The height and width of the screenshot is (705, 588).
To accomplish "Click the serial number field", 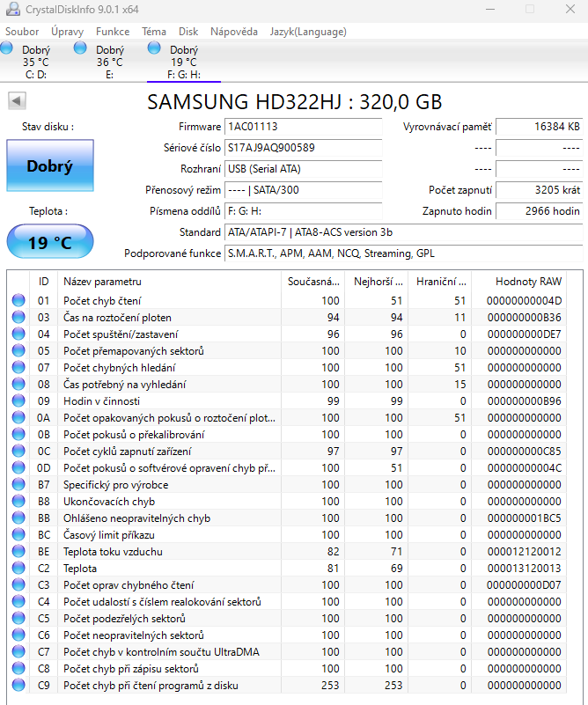I will point(303,148).
